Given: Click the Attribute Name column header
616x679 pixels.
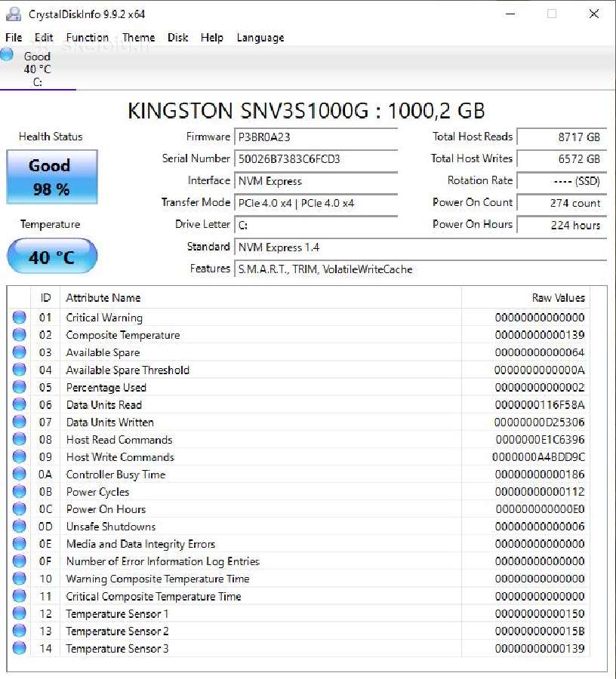Looking at the screenshot, I should 260,297.
